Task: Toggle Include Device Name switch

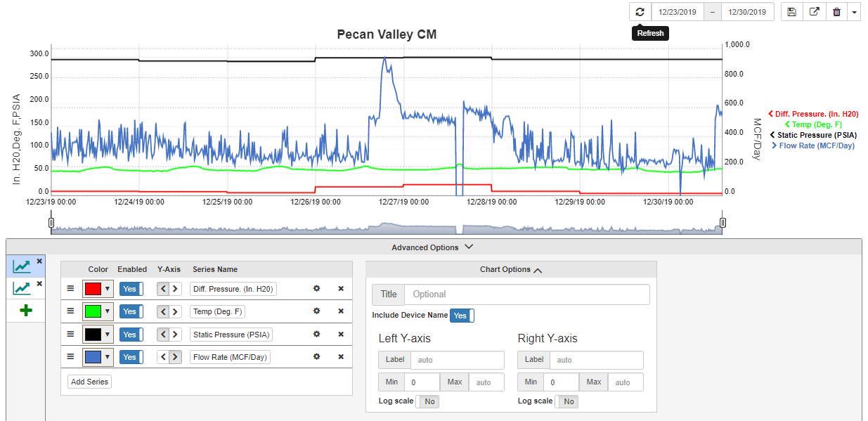Action: [x=462, y=316]
